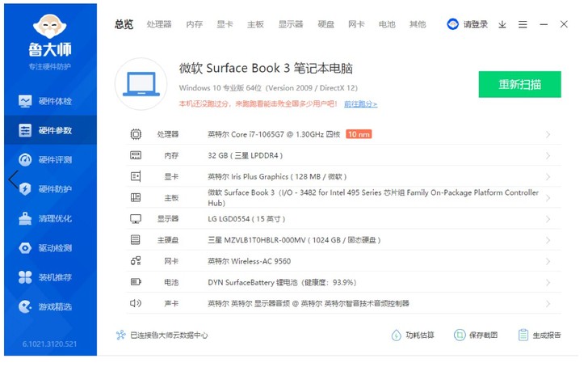Follow the 前往跑分 link
588x367 pixels.
click(361, 104)
